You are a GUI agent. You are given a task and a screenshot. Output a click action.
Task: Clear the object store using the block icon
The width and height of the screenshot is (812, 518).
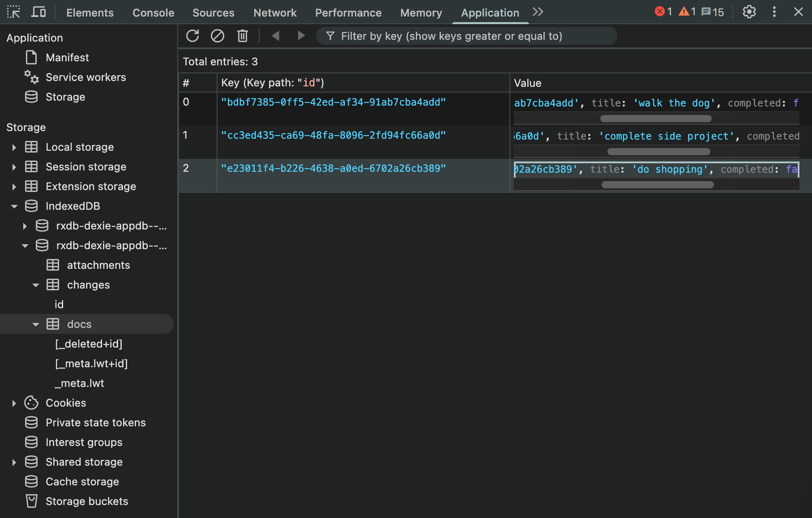(x=218, y=36)
